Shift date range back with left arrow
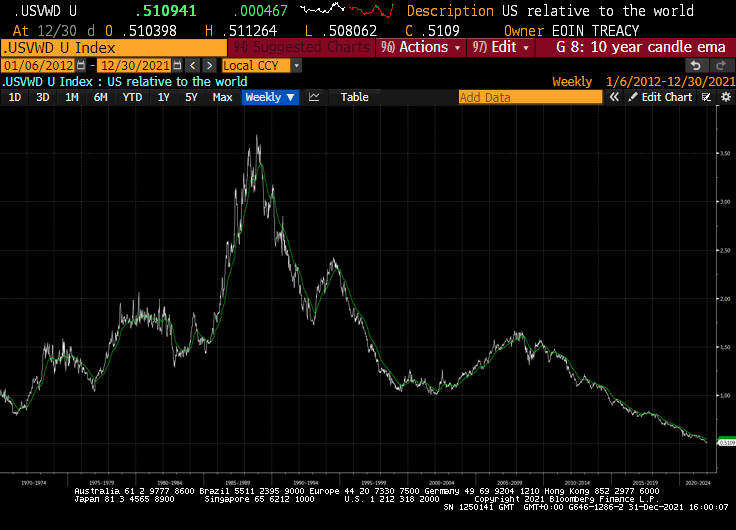This screenshot has height=530, width=736. [193, 65]
